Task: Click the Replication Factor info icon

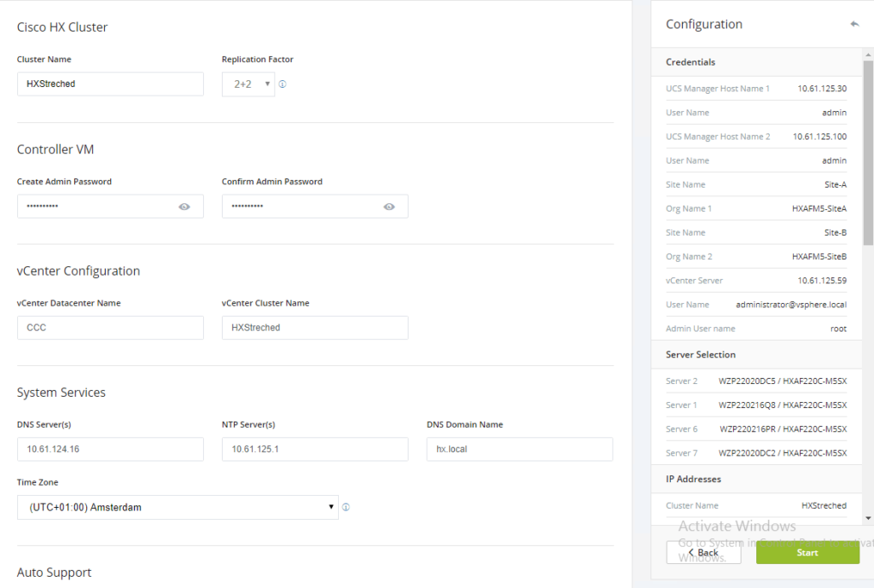Action: point(283,84)
